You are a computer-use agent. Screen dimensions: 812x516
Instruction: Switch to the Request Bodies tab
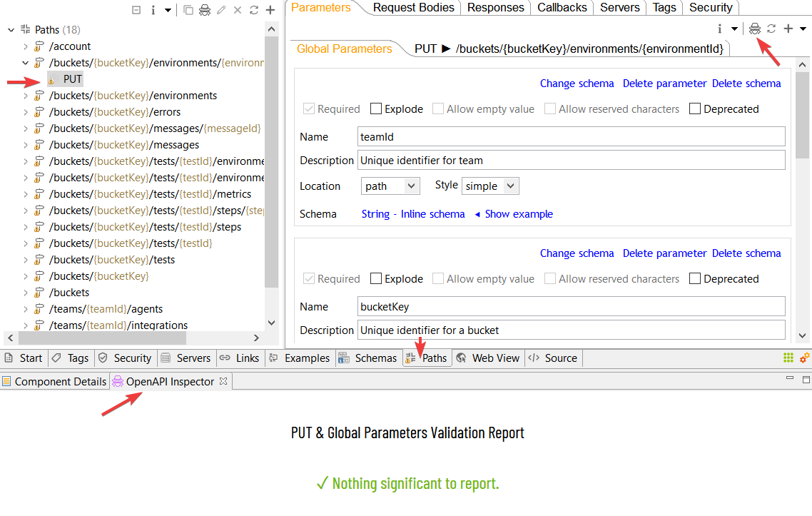click(413, 7)
